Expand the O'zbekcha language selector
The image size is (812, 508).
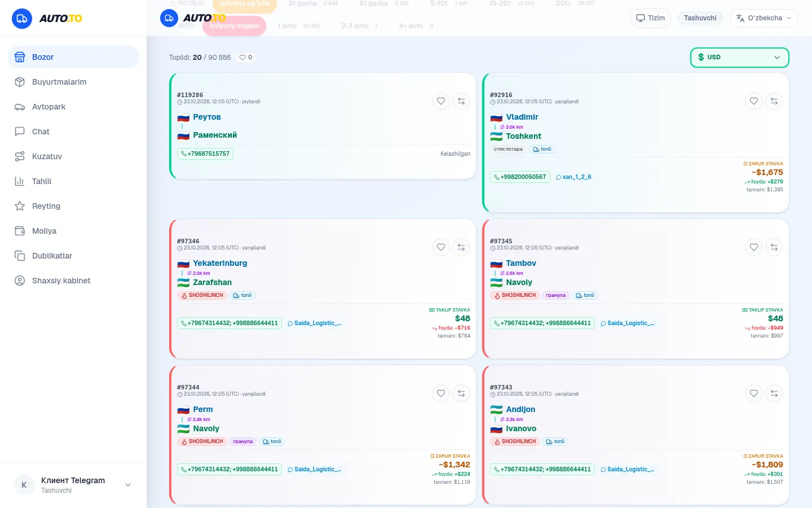tap(764, 18)
